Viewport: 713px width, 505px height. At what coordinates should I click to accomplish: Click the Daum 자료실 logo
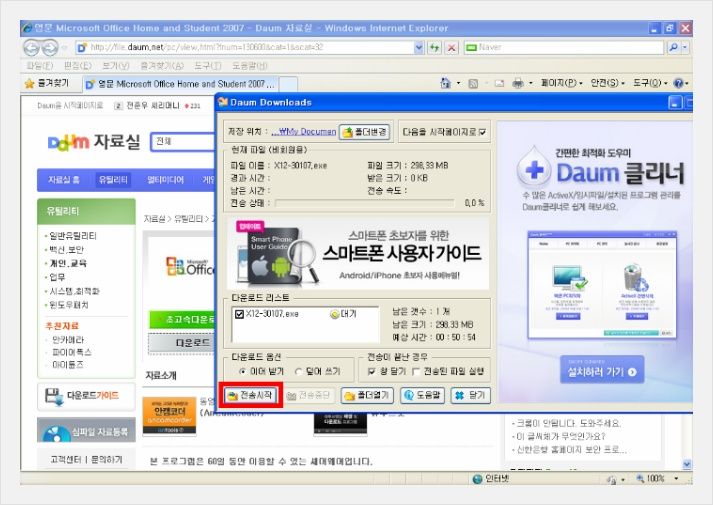coord(94,142)
